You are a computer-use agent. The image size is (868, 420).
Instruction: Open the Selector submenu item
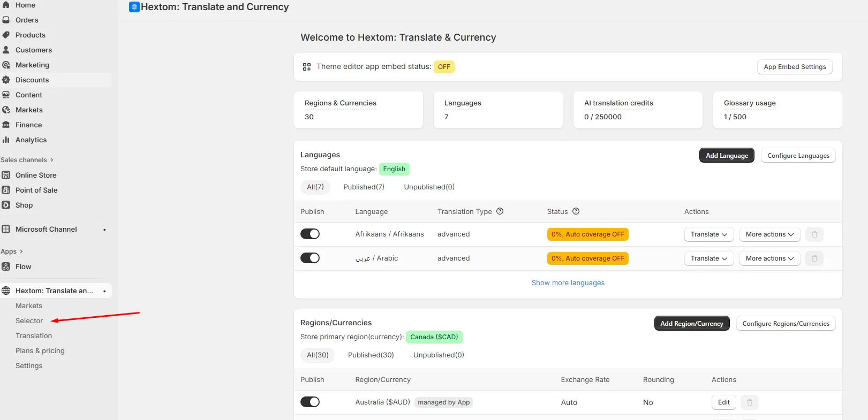[x=29, y=320]
